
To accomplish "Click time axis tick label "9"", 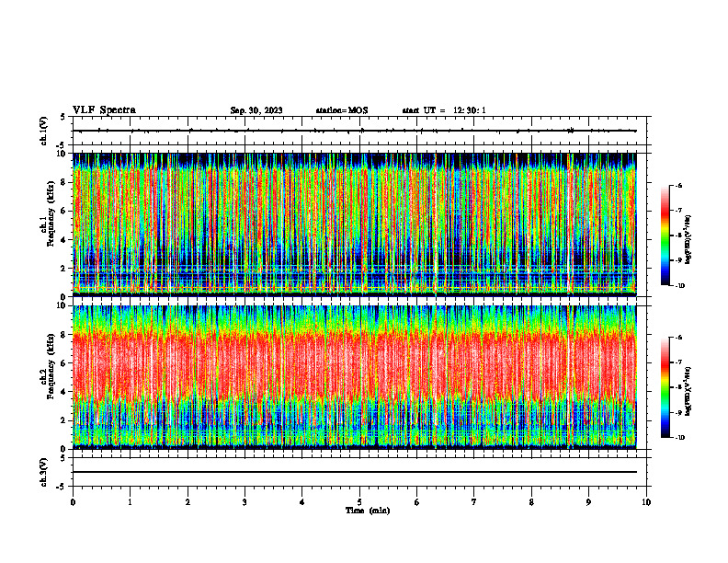I will coord(588,502).
